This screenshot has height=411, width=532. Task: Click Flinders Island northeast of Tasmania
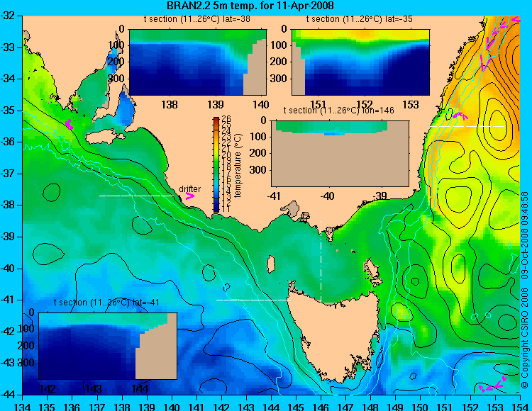click(x=371, y=268)
